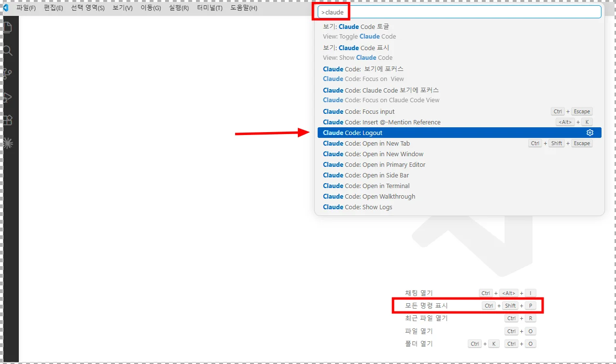Viewport: 616px width, 364px height.
Task: Select Claude Code: Claude Code 보기에 포커스
Action: 459,95
